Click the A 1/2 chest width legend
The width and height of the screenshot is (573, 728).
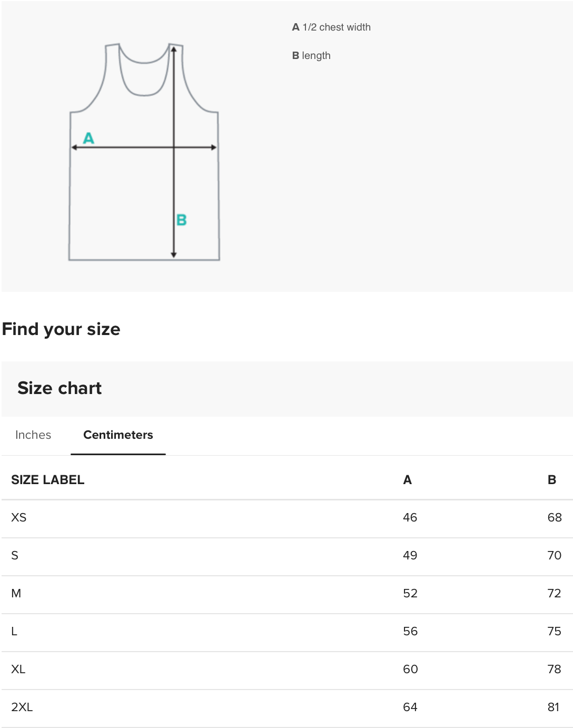[x=331, y=27]
